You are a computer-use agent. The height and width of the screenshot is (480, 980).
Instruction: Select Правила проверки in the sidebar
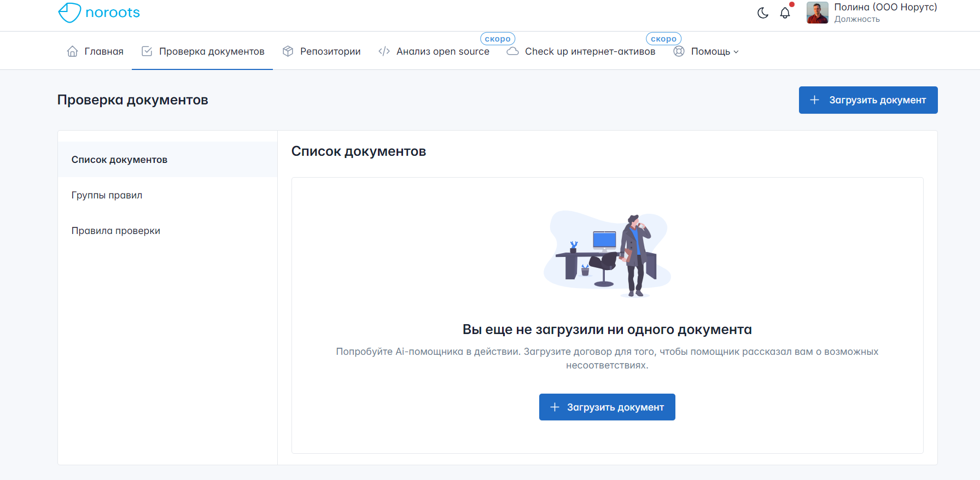[116, 231]
